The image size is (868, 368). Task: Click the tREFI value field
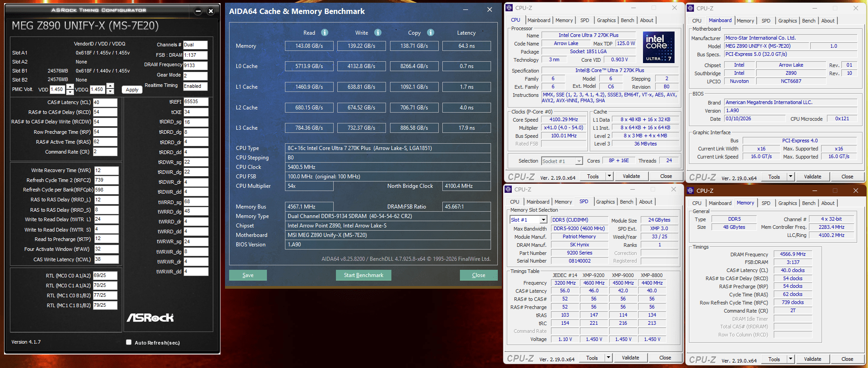pyautogui.click(x=196, y=102)
